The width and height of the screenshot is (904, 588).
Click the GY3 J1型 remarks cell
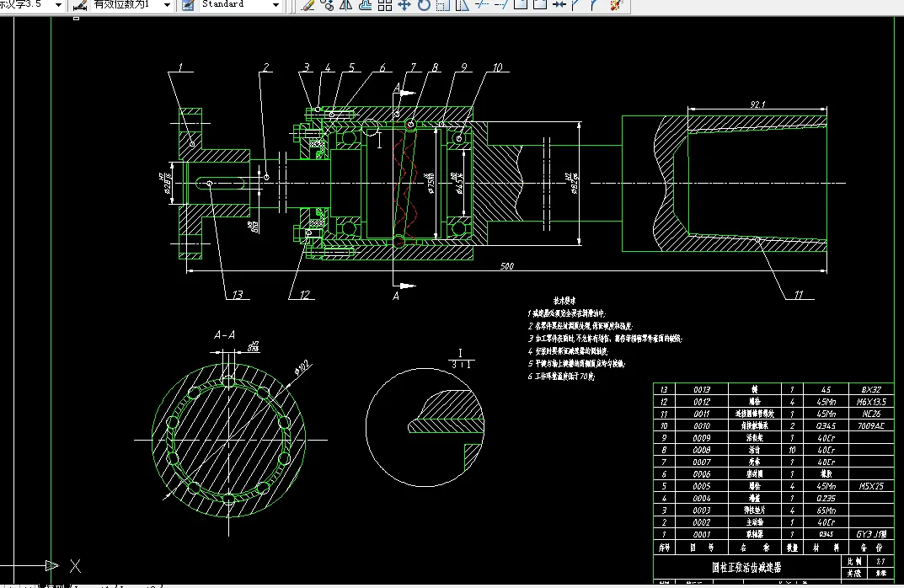[871, 534]
